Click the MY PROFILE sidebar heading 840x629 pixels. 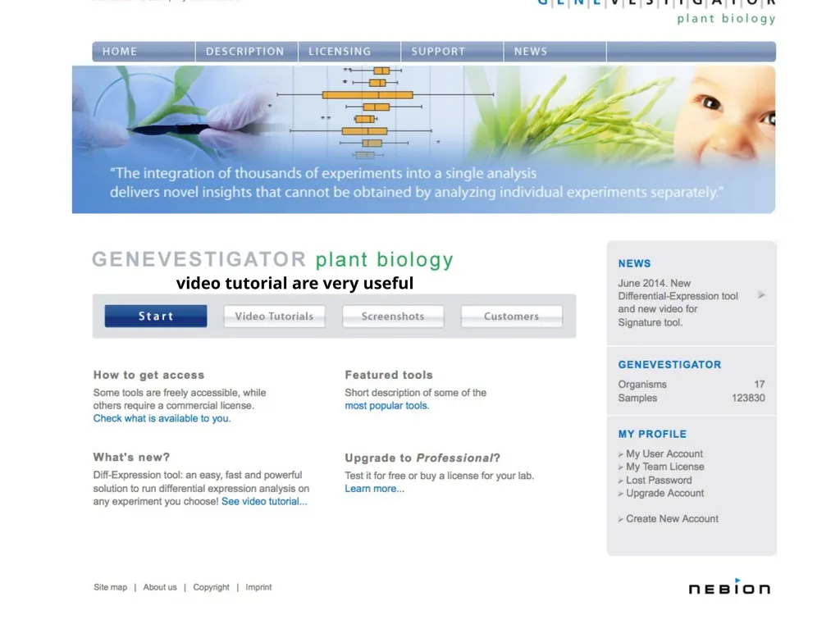point(652,434)
